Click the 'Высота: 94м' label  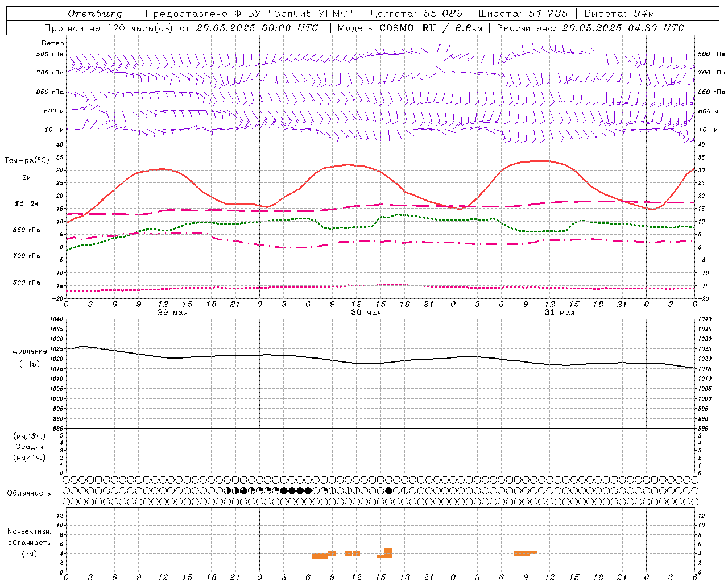coord(619,14)
